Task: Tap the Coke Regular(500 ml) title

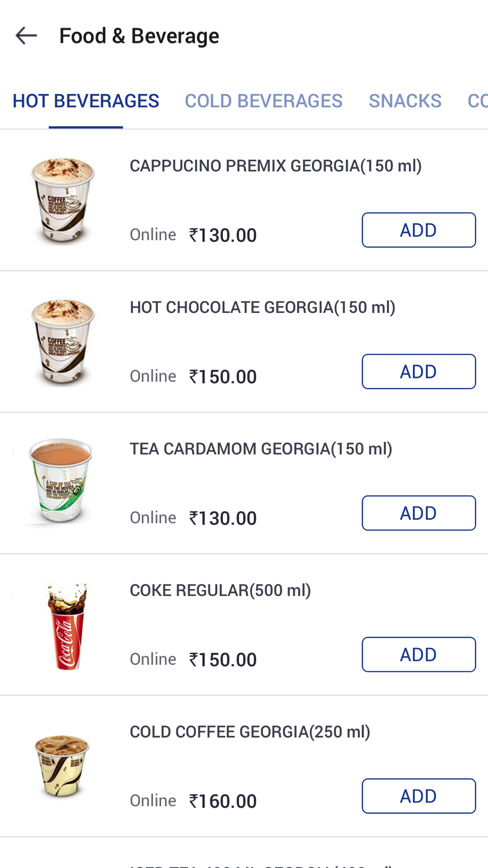Action: coord(220,591)
